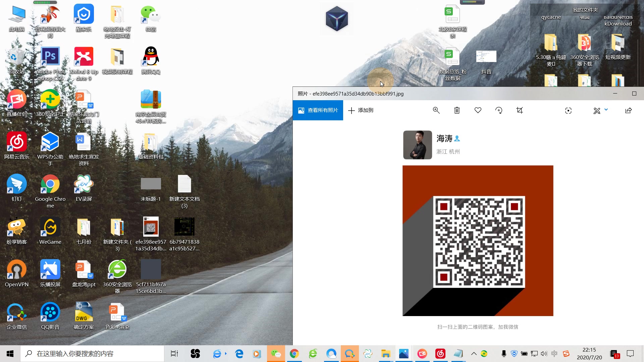Open the edit and create tools icon
This screenshot has width=644, height=362.
597,111
